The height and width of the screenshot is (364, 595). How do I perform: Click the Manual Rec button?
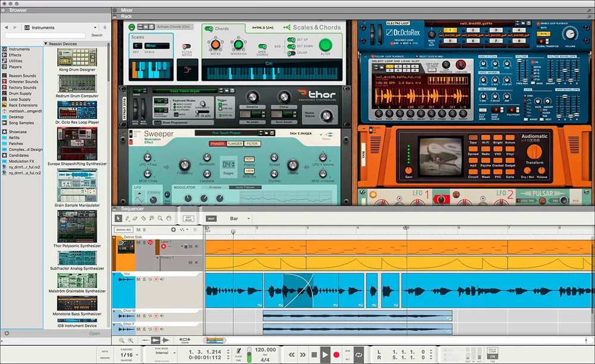tap(124, 230)
